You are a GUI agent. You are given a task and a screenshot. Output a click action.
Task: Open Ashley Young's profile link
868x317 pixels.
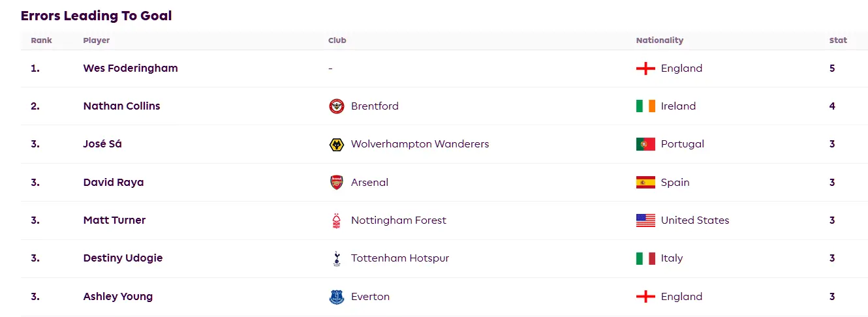[x=118, y=297]
